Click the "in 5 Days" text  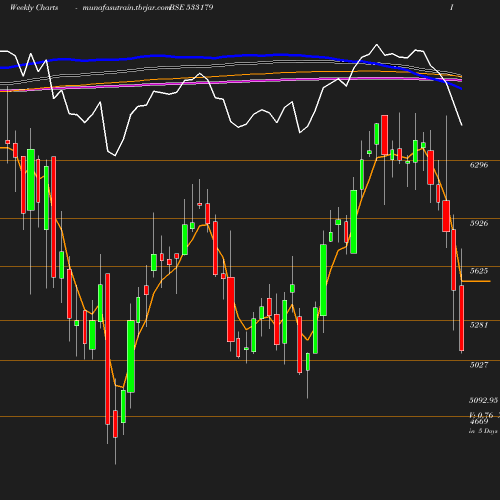pos(483,431)
